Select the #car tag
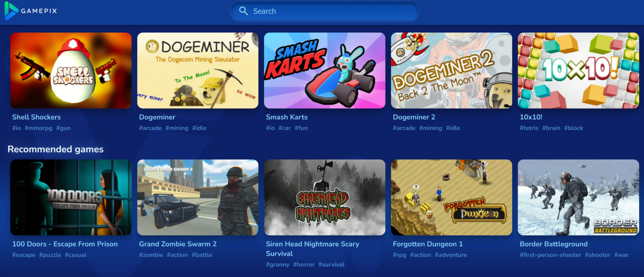 pos(285,128)
